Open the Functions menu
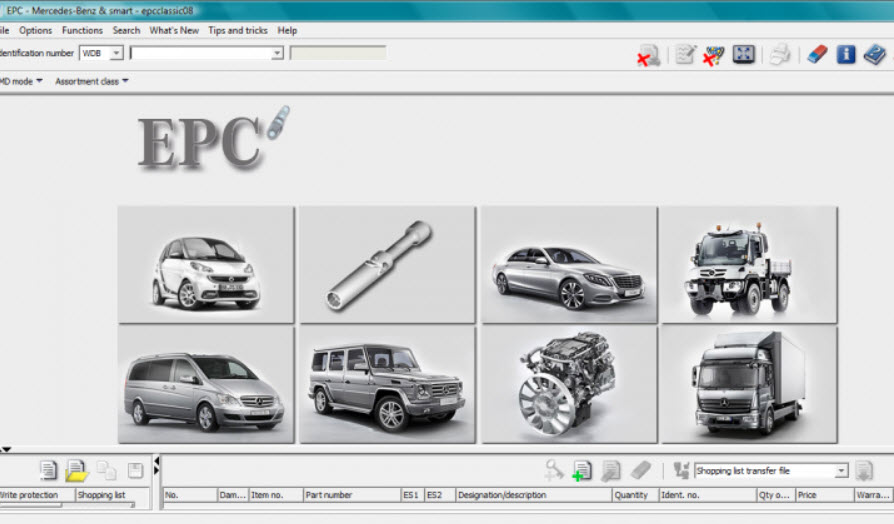This screenshot has height=524, width=894. (82, 30)
